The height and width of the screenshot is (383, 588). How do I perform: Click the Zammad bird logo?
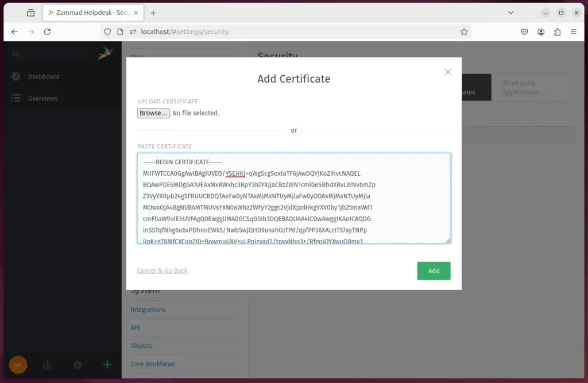(x=105, y=53)
